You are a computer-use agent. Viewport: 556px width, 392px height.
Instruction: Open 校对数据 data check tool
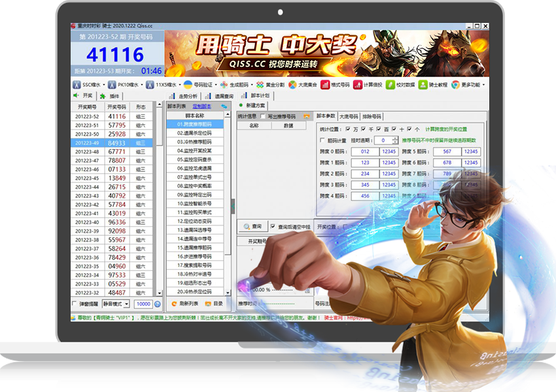400,85
